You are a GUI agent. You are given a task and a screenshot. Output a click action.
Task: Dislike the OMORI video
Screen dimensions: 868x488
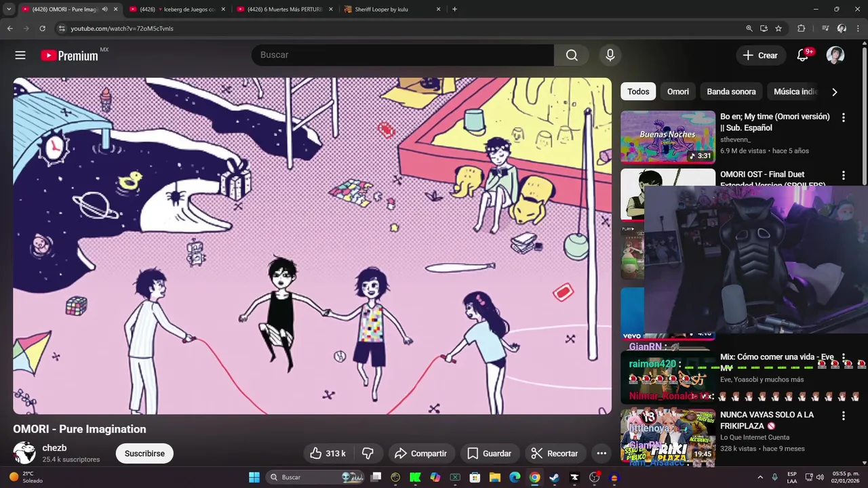pyautogui.click(x=368, y=453)
